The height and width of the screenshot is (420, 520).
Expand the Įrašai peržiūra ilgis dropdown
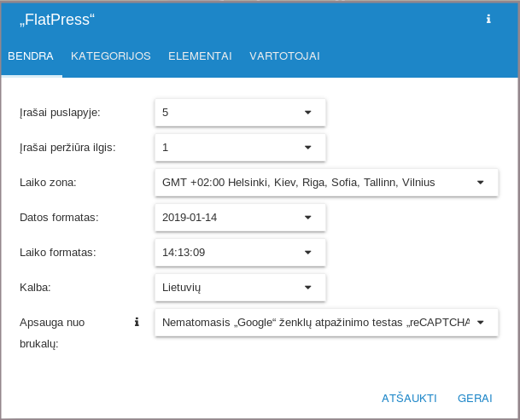pyautogui.click(x=240, y=147)
